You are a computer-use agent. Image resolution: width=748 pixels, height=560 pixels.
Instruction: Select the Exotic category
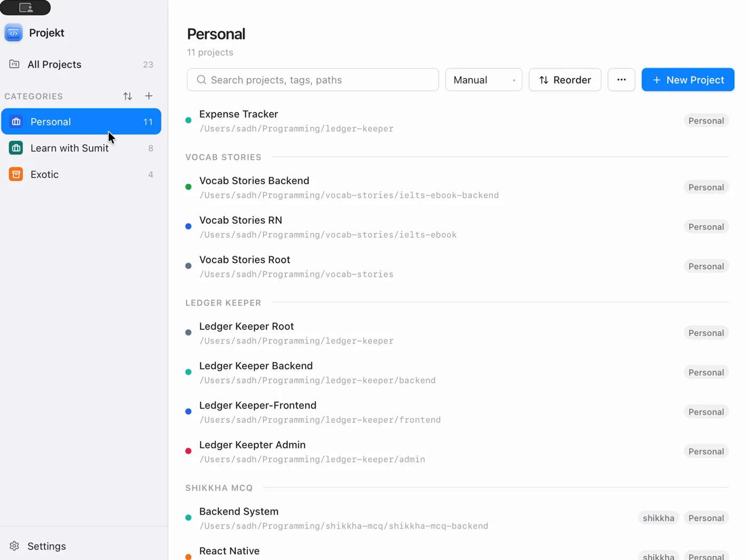(x=81, y=174)
